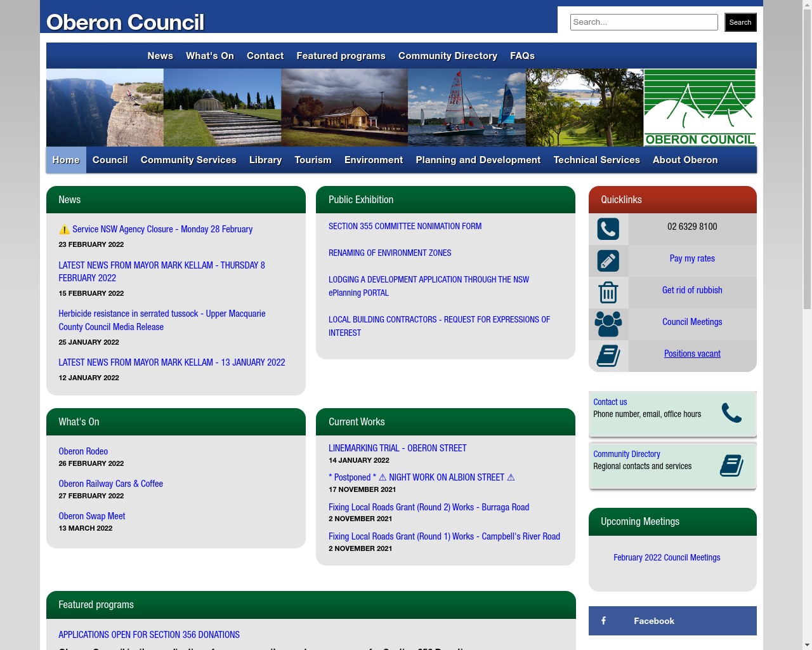Click the warning icon beside Service NSW news item
The width and height of the screenshot is (812, 650).
pos(64,229)
